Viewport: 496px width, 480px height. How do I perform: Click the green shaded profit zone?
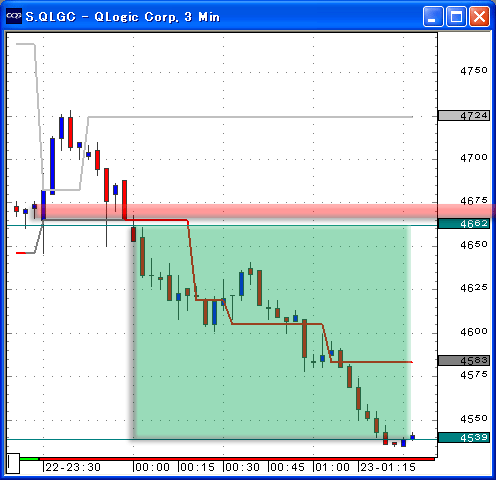click(x=272, y=332)
